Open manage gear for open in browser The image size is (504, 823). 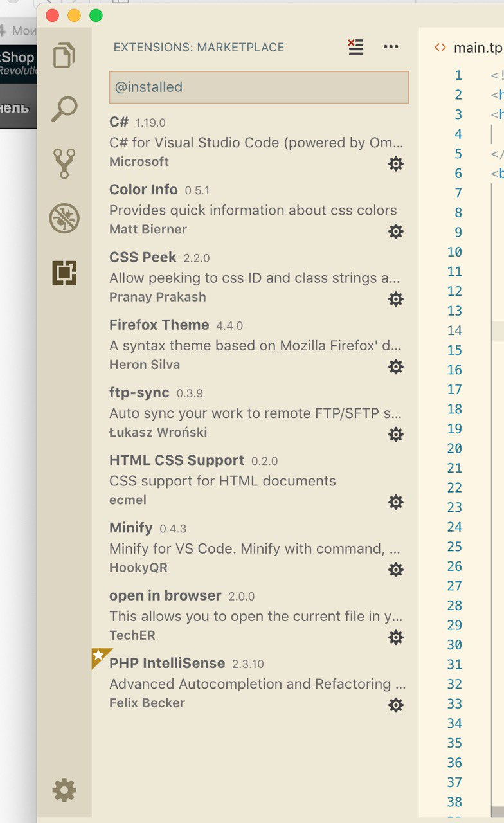coord(396,637)
